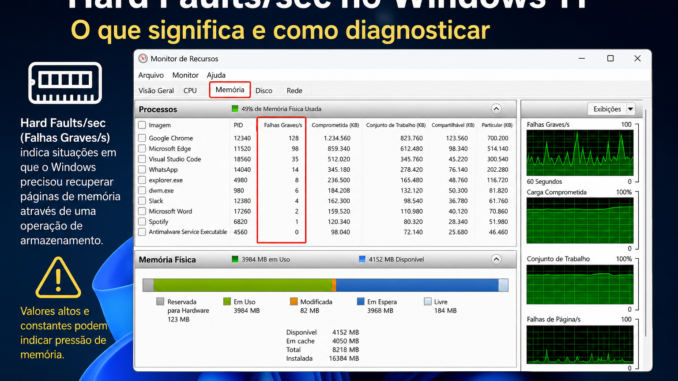Sort by the PID column header
The width and height of the screenshot is (678, 381).
pos(238,125)
